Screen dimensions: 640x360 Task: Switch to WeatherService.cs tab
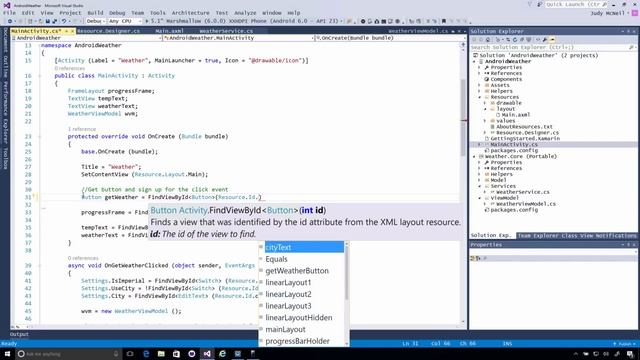pyautogui.click(x=226, y=31)
